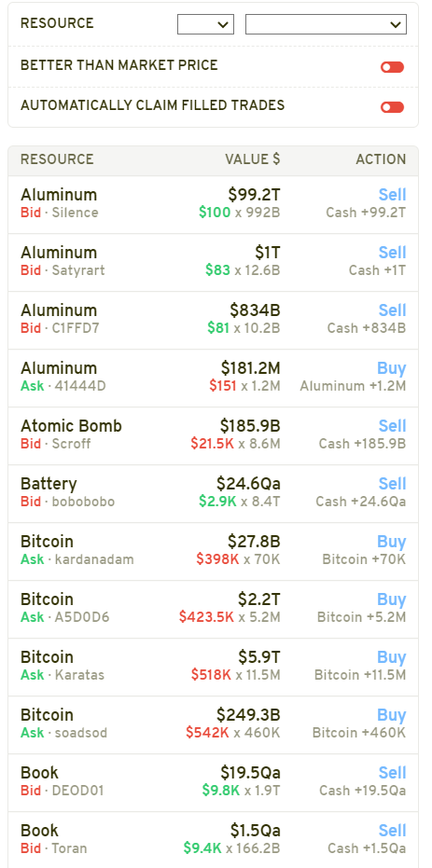Buy Bitcoin from kardanadam's ask
Screen dimensions: 432x868
(x=392, y=542)
